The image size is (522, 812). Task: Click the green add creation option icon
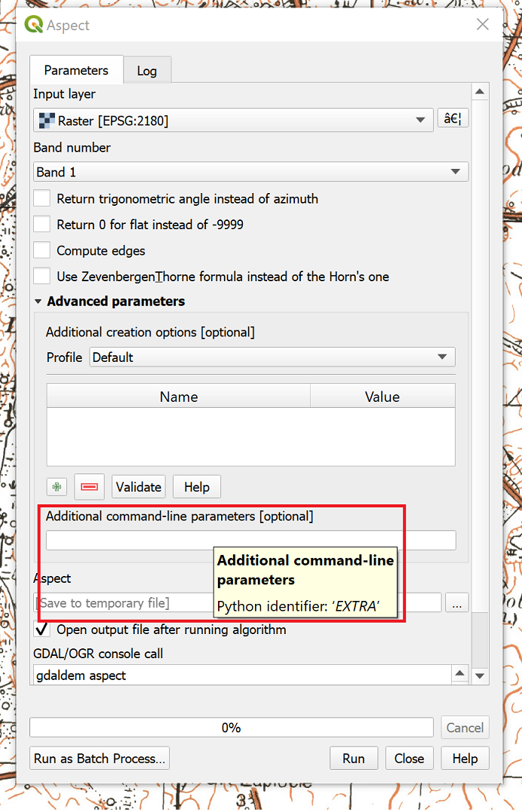[57, 487]
